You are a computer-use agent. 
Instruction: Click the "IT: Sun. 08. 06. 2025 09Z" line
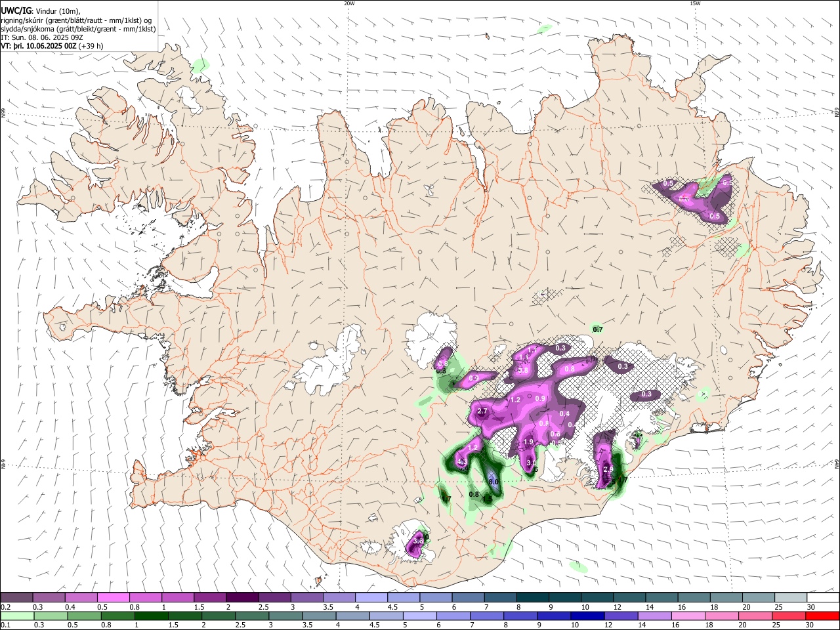tap(42, 37)
